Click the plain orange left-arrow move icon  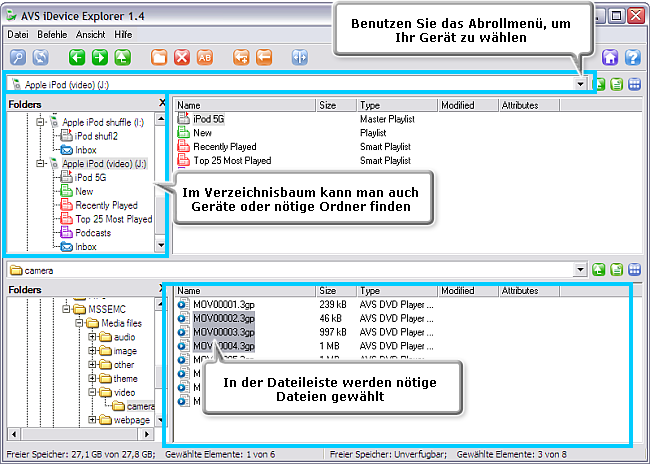coord(264,57)
